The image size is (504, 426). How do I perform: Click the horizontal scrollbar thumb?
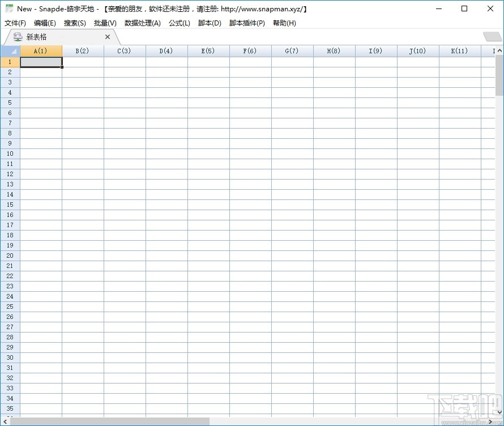[x=110, y=421]
